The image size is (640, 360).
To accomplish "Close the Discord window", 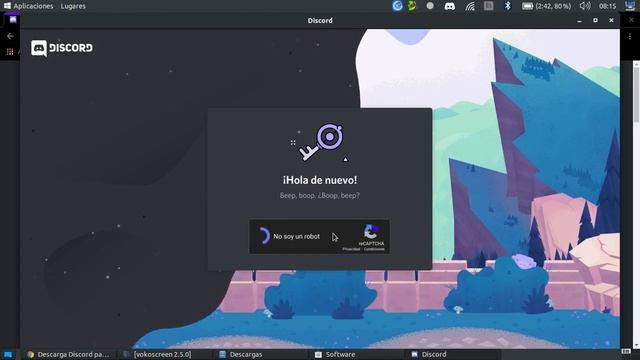I will (x=611, y=20).
